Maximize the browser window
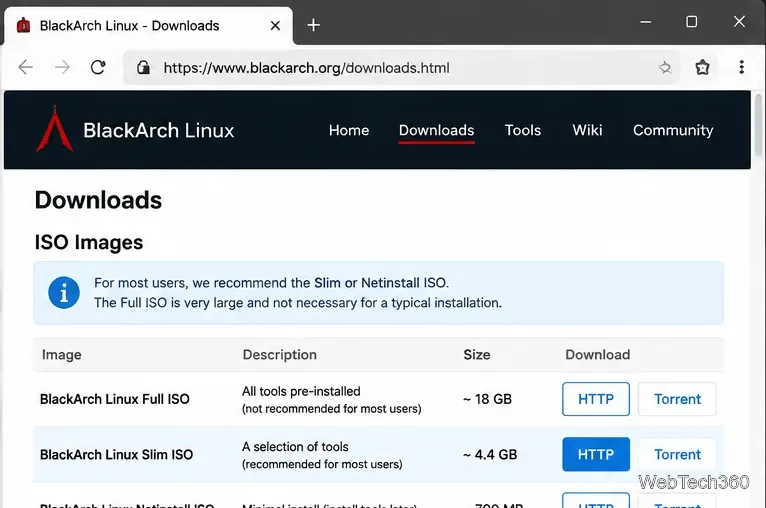 [x=691, y=22]
